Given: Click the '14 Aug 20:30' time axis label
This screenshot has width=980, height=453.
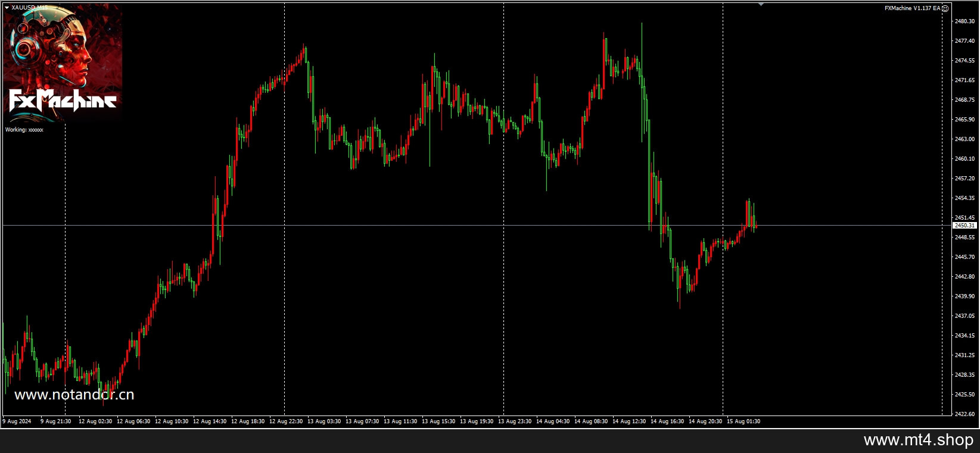Looking at the screenshot, I should tap(705, 421).
